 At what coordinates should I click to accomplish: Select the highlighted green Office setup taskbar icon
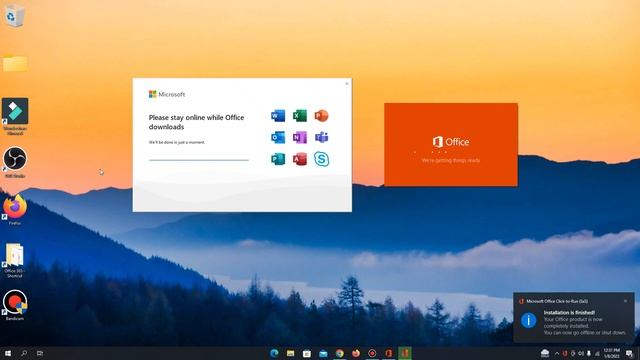[x=405, y=353]
